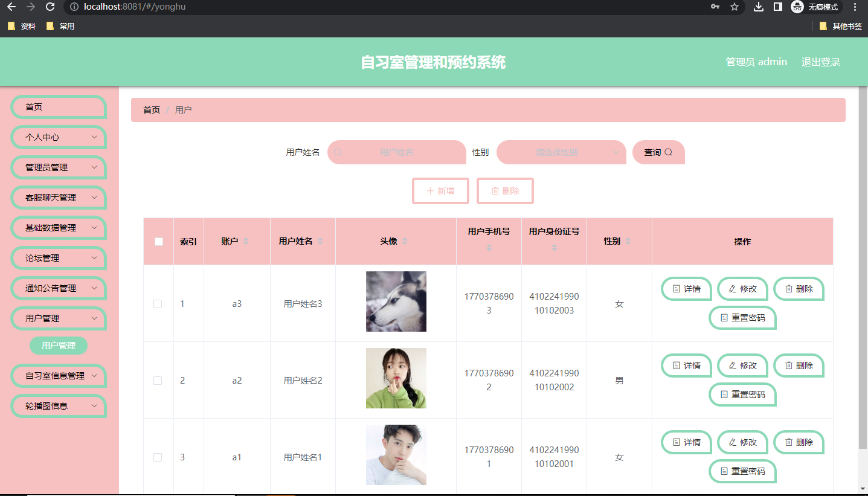Expand 基础数据管理 sidebar menu
The height and width of the screenshot is (496, 868).
click(x=59, y=228)
